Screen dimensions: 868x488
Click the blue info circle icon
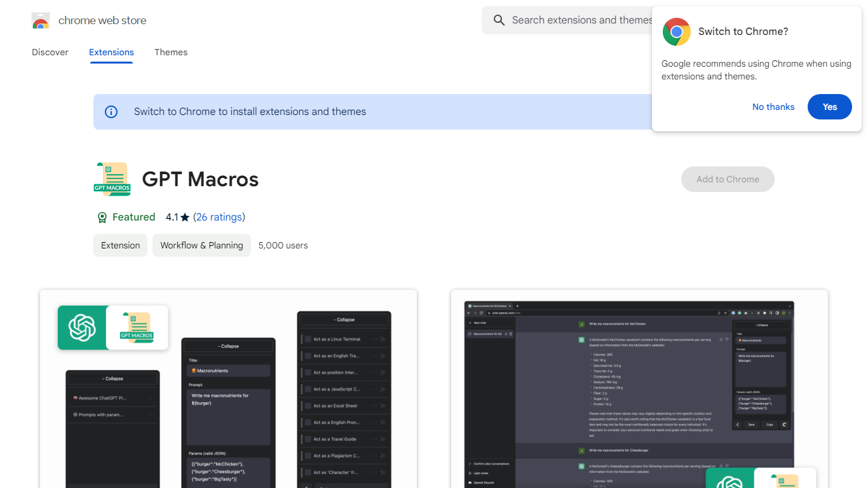coord(111,112)
